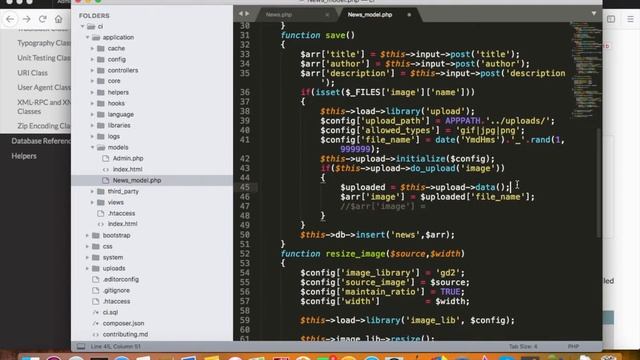This screenshot has height=360, width=640.
Task: Expand the third_party folder arrow
Action: point(92,191)
